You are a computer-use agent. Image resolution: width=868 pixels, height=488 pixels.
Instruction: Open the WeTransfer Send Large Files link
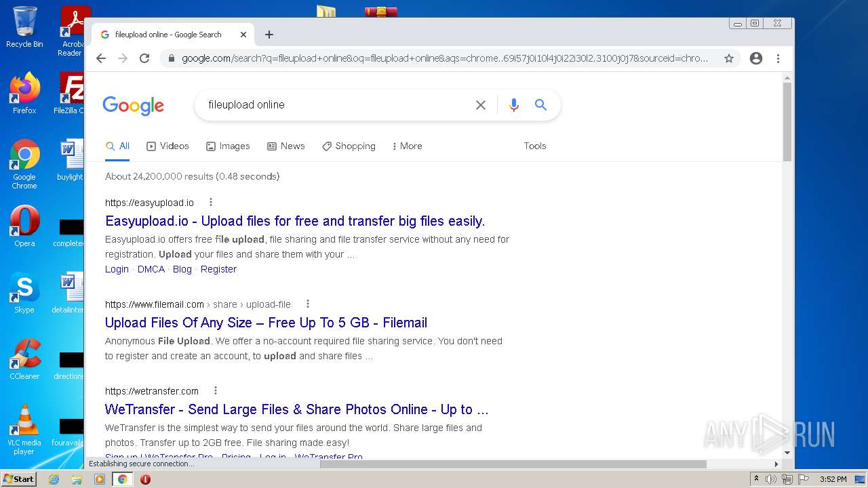[x=296, y=409]
